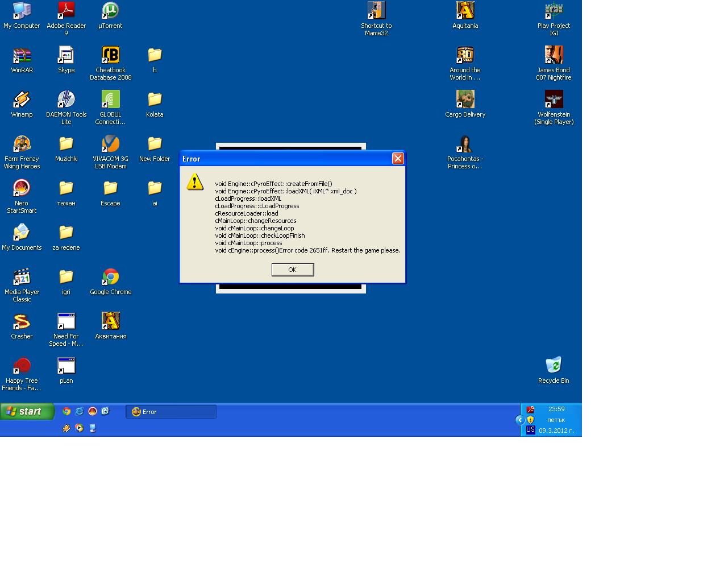Launch Chrome from Quick Launch bar
This screenshot has height=583, width=728.
(x=66, y=411)
